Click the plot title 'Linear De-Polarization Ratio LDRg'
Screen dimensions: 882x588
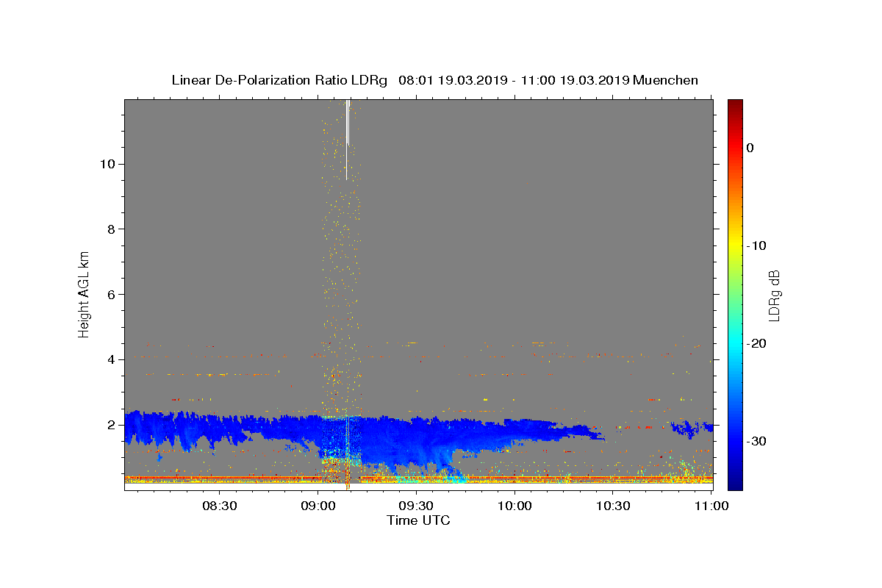(x=279, y=80)
